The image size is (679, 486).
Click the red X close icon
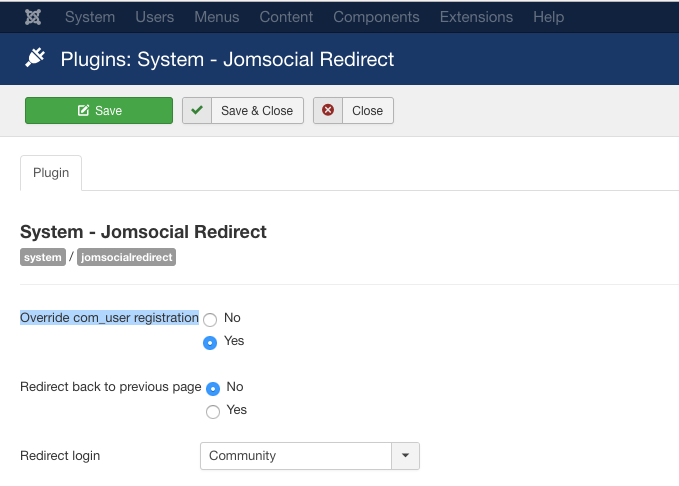(328, 110)
